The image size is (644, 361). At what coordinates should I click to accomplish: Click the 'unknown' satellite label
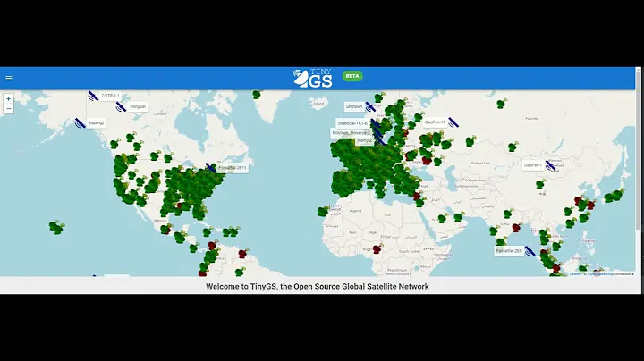[354, 106]
